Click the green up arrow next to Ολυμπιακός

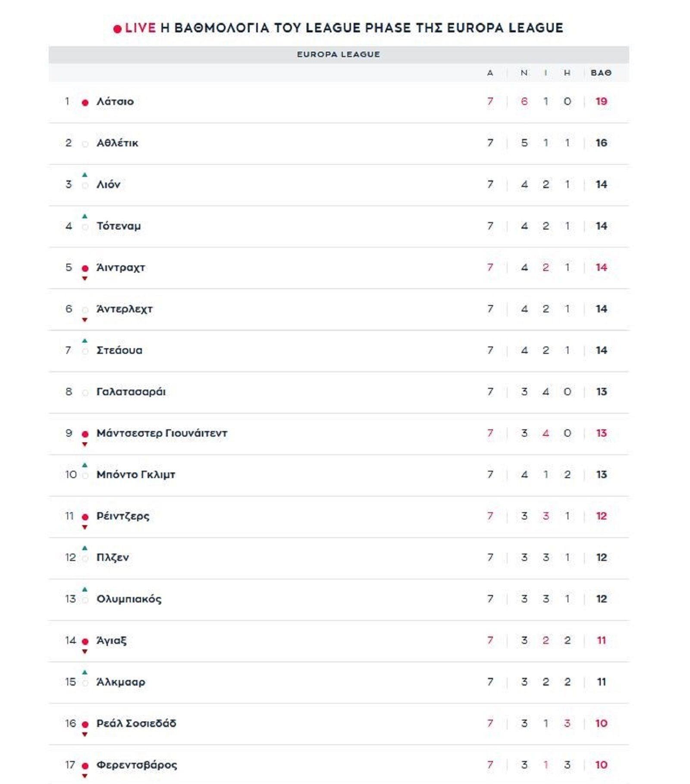[85, 589]
